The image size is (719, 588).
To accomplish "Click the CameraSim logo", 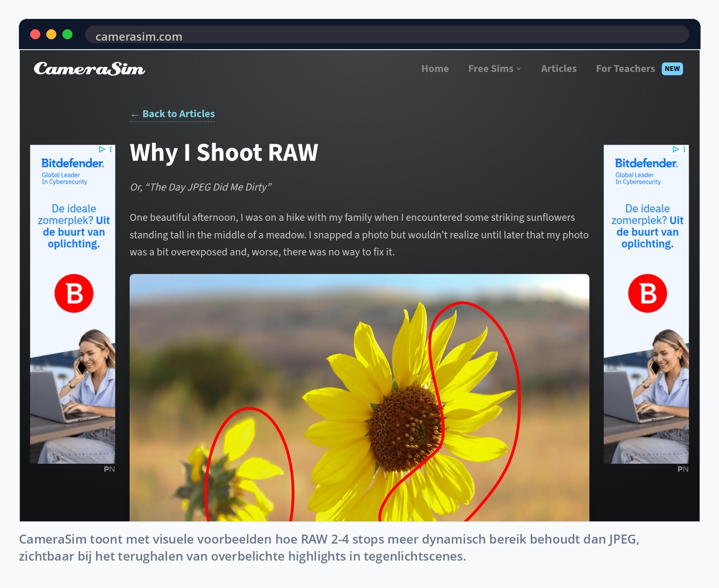I will click(89, 69).
